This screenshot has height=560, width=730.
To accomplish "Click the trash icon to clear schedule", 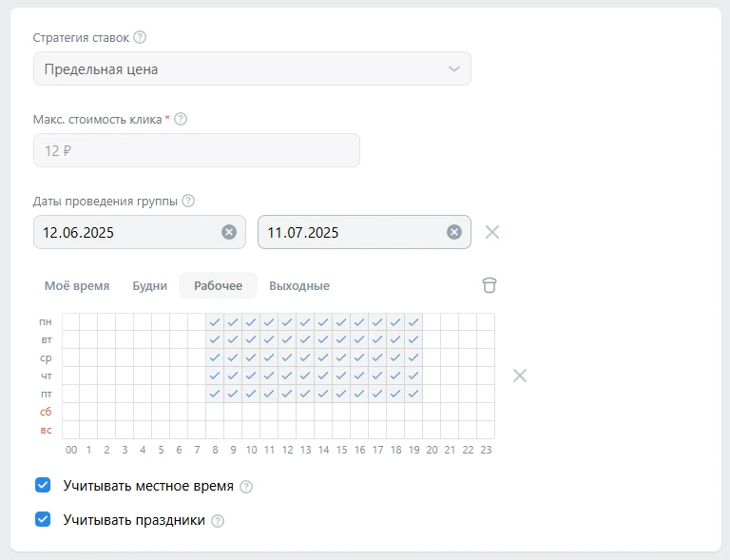I will 489,285.
